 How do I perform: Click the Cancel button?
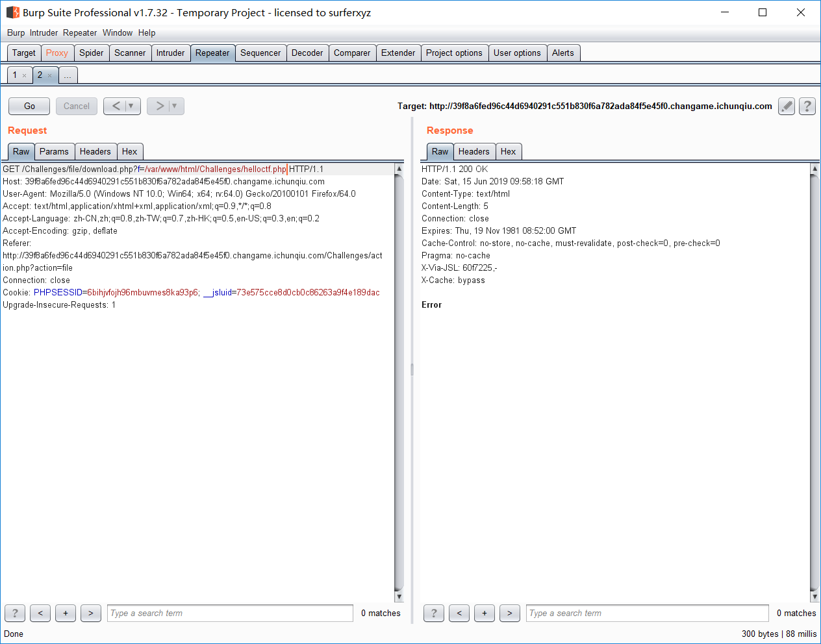[x=77, y=106]
